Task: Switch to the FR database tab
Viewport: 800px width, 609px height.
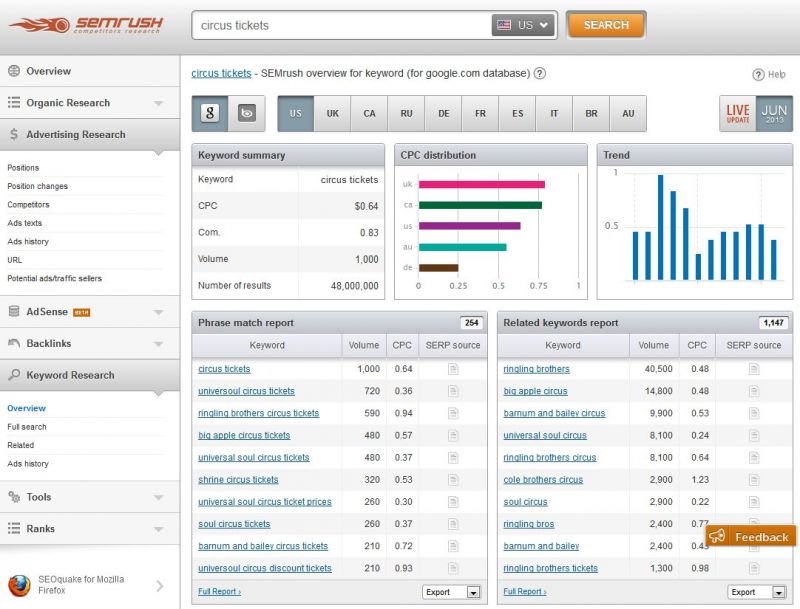Action: 481,113
